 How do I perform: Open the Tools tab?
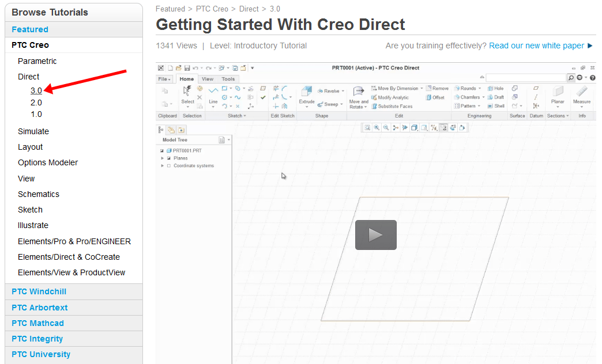(227, 79)
